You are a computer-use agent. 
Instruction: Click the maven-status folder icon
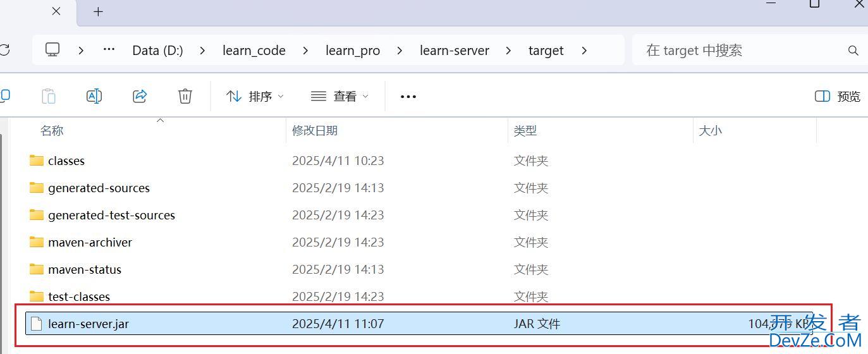coord(37,269)
